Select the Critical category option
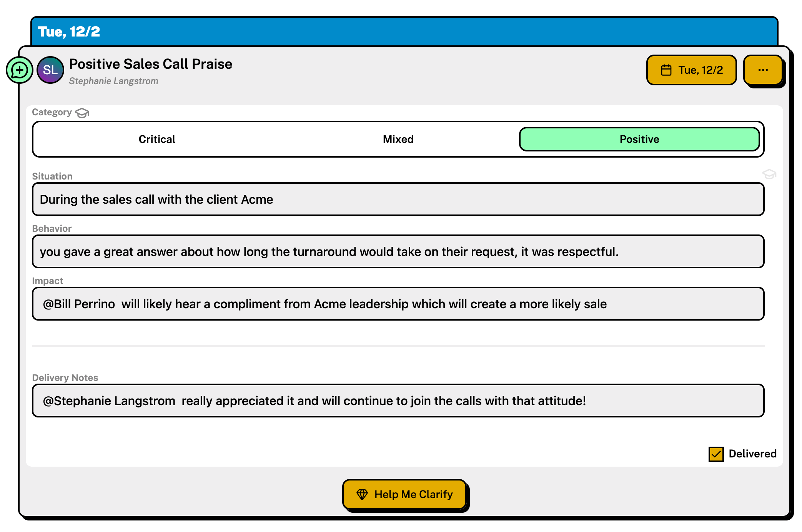Viewport: 802px width, 532px height. [157, 139]
